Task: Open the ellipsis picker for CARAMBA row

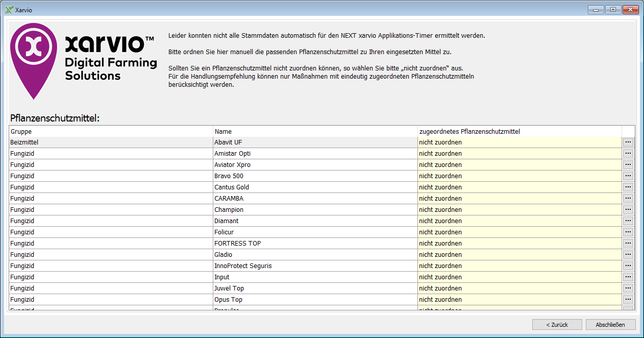Action: [628, 198]
